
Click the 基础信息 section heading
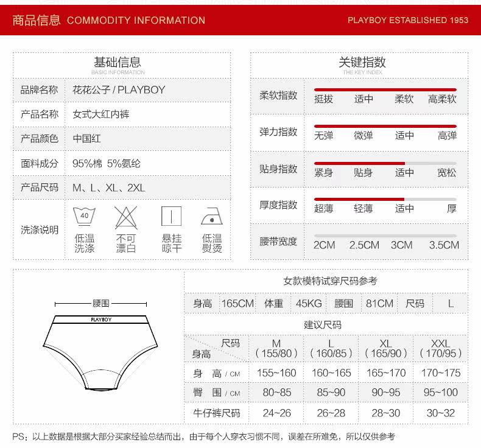[118, 62]
